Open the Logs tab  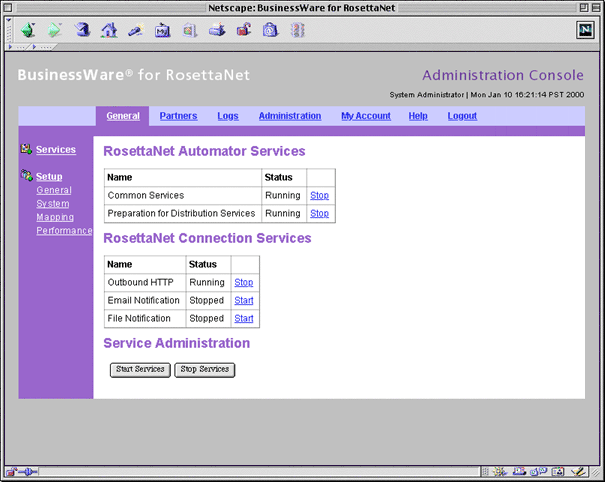(x=228, y=116)
